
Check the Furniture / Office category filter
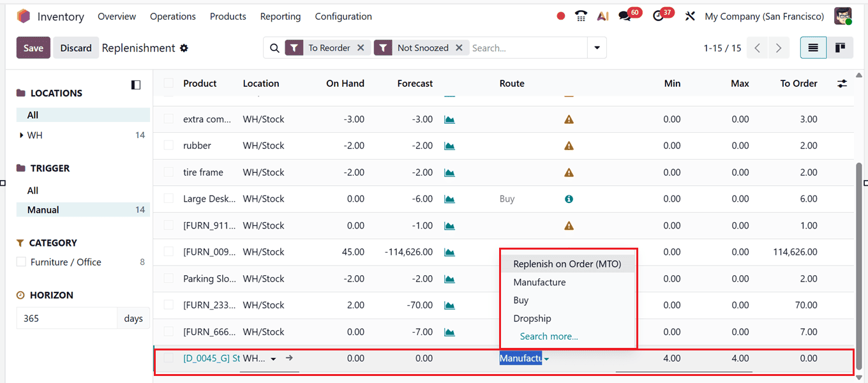pyautogui.click(x=19, y=262)
